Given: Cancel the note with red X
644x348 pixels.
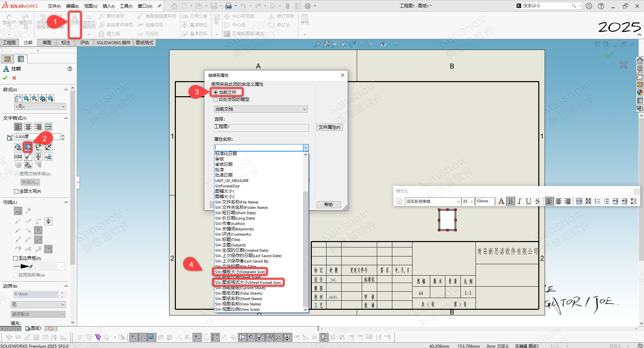Looking at the screenshot, I should coord(14,78).
